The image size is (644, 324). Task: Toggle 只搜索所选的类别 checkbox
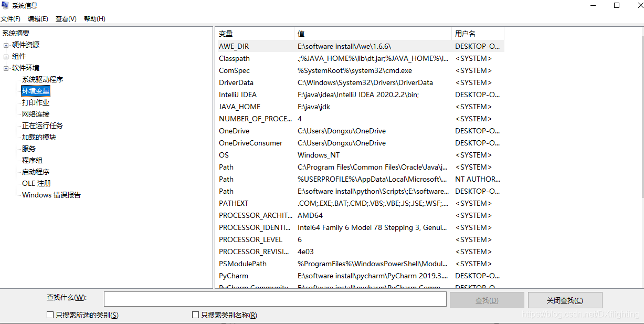coord(50,315)
